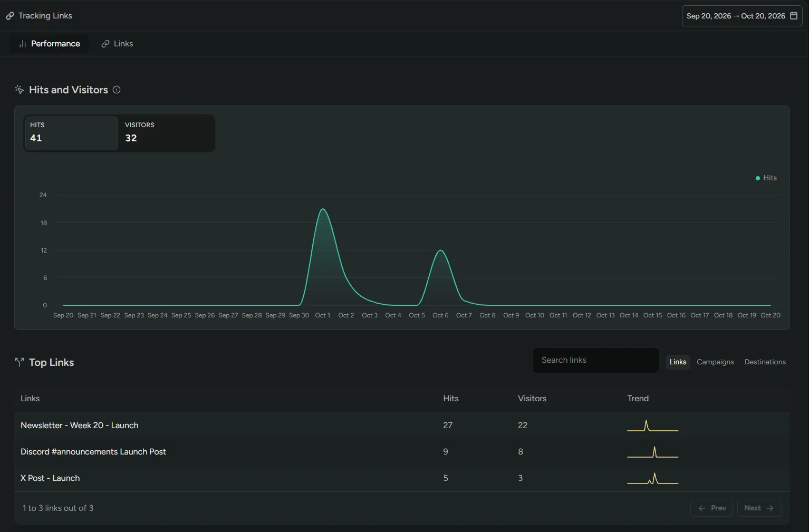Open Discord #announcements Launch Post link
The width and height of the screenshot is (809, 532).
pyautogui.click(x=93, y=452)
